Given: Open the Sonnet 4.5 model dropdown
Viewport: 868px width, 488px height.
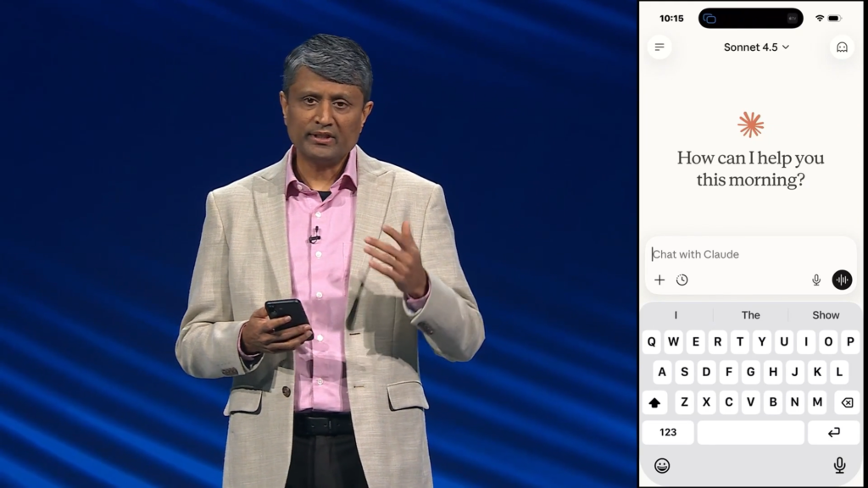Looking at the screenshot, I should click(756, 47).
